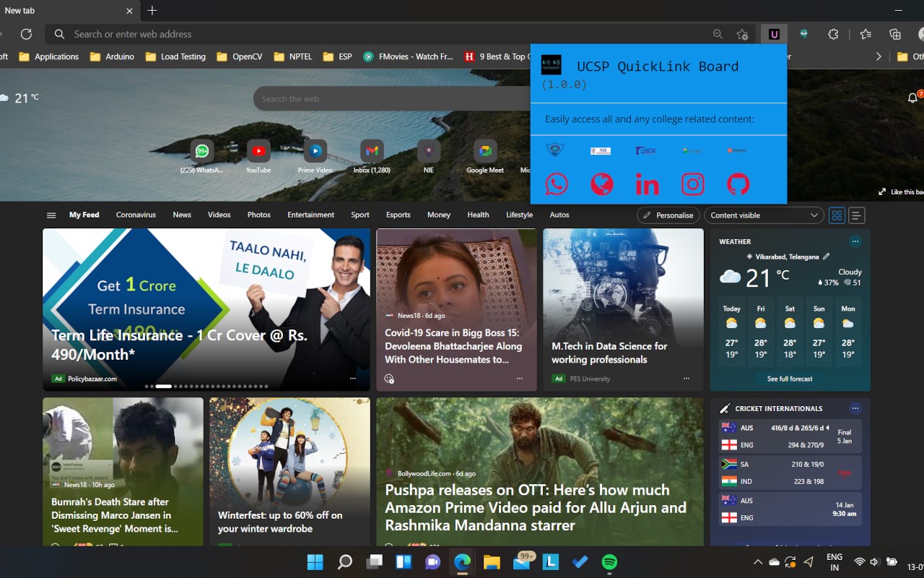The width and height of the screenshot is (924, 578).
Task: Open Spotify from the taskbar
Action: [609, 562]
